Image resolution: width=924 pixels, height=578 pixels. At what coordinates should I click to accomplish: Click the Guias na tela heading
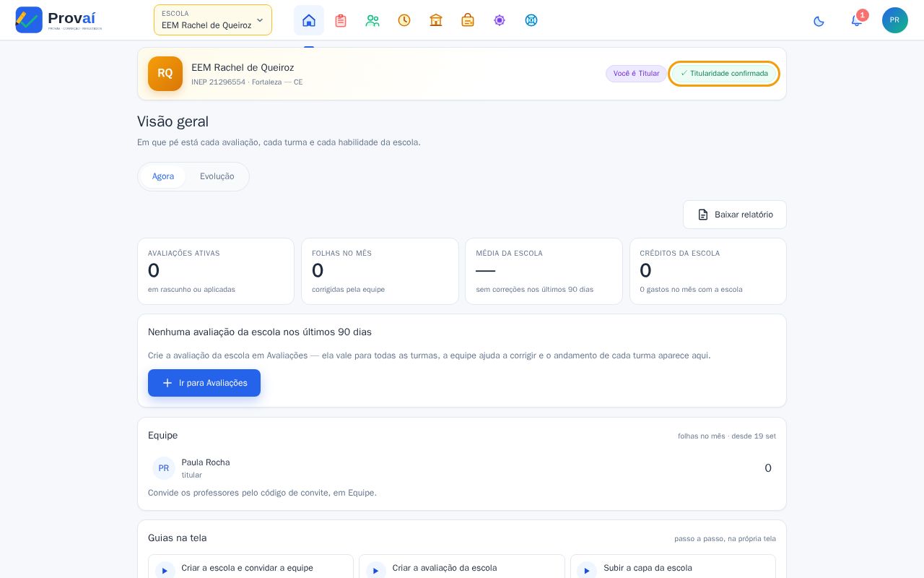point(177,538)
